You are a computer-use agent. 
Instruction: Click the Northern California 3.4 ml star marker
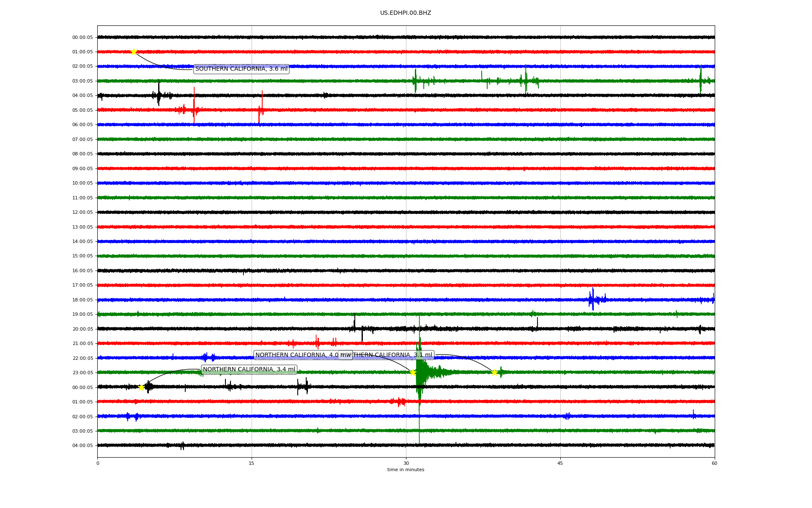(x=141, y=387)
